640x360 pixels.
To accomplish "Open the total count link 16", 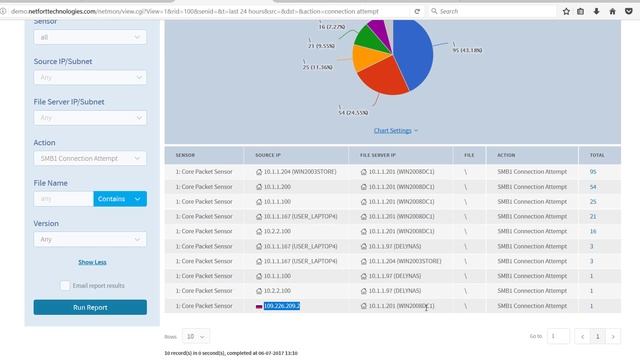I will pyautogui.click(x=593, y=231).
